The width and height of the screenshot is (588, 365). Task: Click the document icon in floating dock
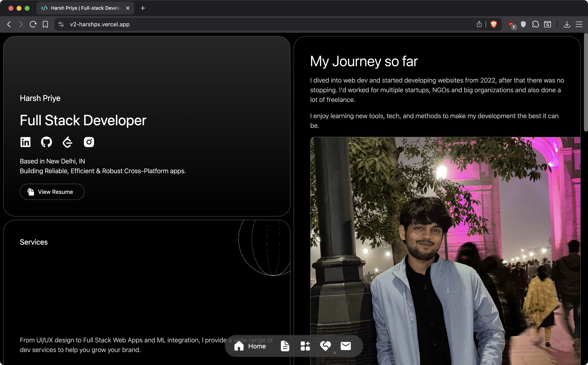285,346
